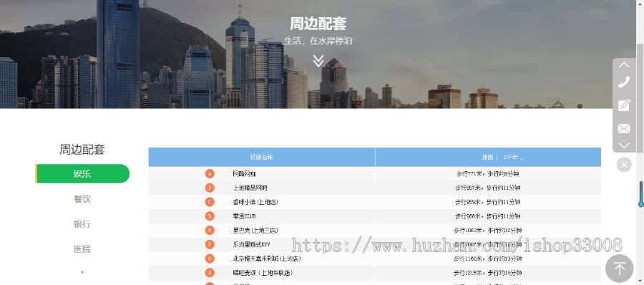Click the orange marker G icon
This screenshot has height=285, width=644.
(210, 259)
